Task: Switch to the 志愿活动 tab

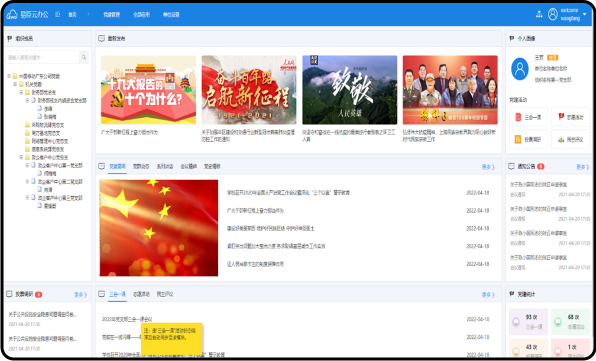Action: coord(141,294)
